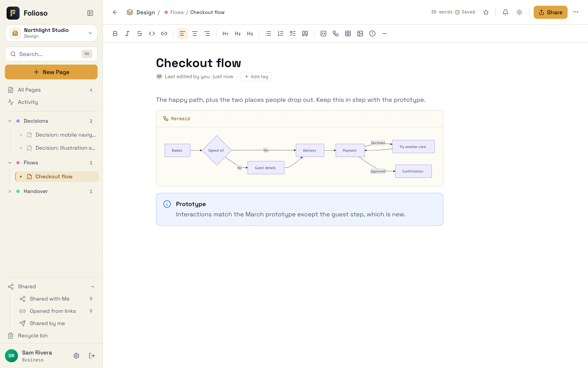588x368 pixels.
Task: Click the Share button
Action: [x=550, y=12]
